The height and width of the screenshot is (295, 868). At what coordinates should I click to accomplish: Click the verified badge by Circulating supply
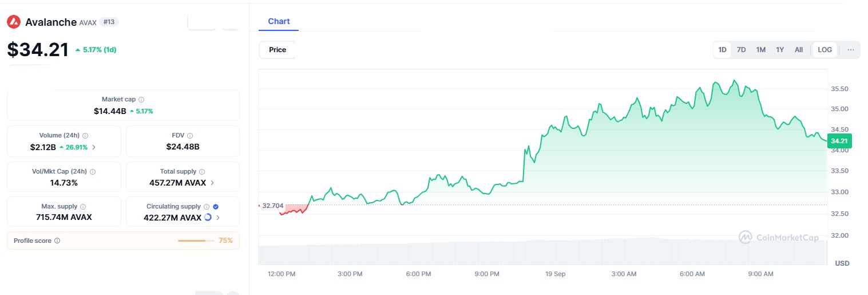click(x=216, y=207)
